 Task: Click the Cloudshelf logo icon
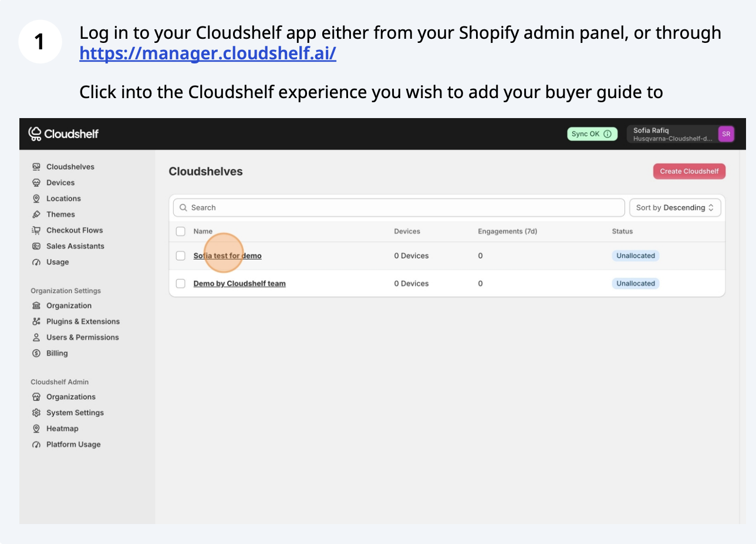[x=35, y=134]
